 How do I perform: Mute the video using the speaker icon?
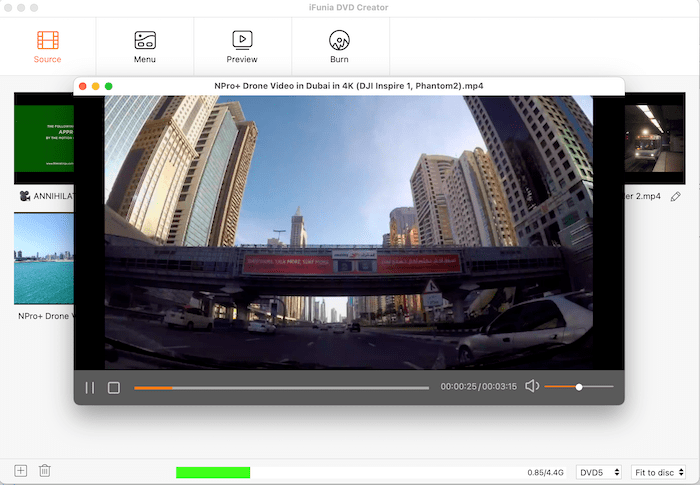[532, 386]
